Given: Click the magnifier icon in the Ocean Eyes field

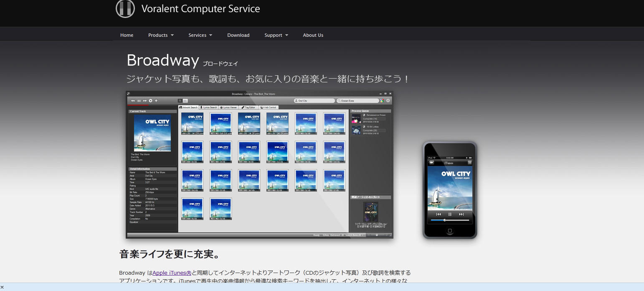Looking at the screenshot, I should click(x=339, y=101).
